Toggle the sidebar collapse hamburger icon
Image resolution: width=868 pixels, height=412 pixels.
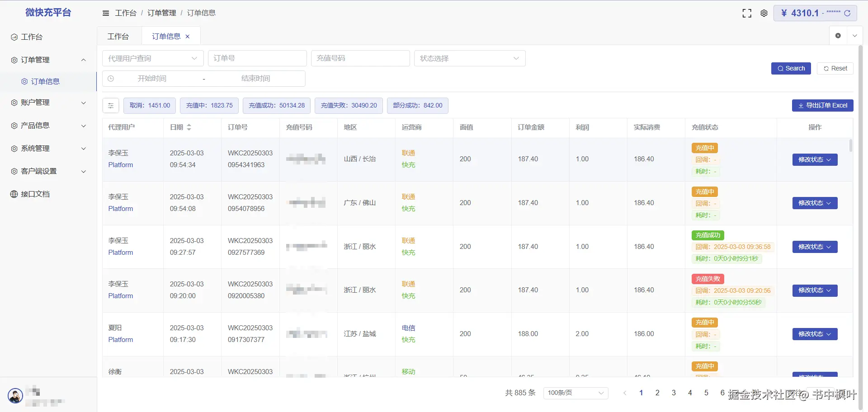(106, 13)
